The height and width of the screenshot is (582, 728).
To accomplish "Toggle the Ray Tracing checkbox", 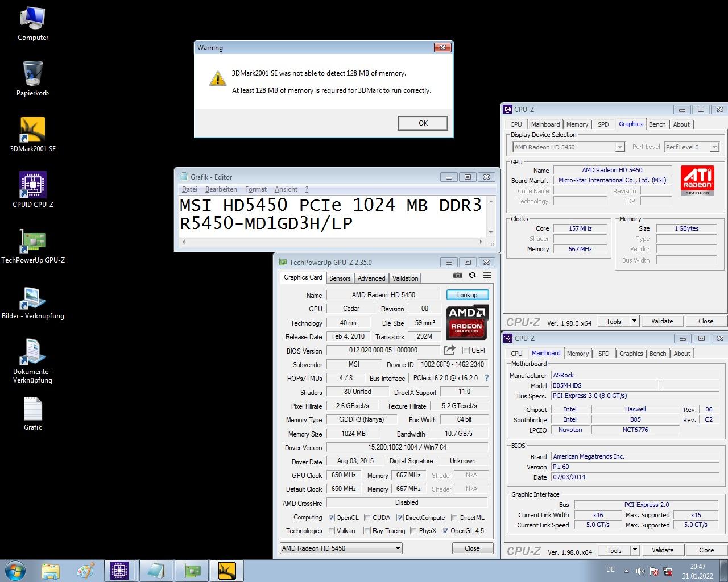I will [x=367, y=531].
